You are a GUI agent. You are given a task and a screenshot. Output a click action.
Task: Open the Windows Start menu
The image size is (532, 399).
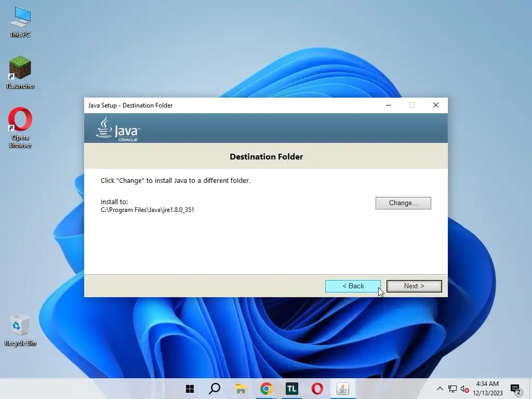click(x=190, y=389)
